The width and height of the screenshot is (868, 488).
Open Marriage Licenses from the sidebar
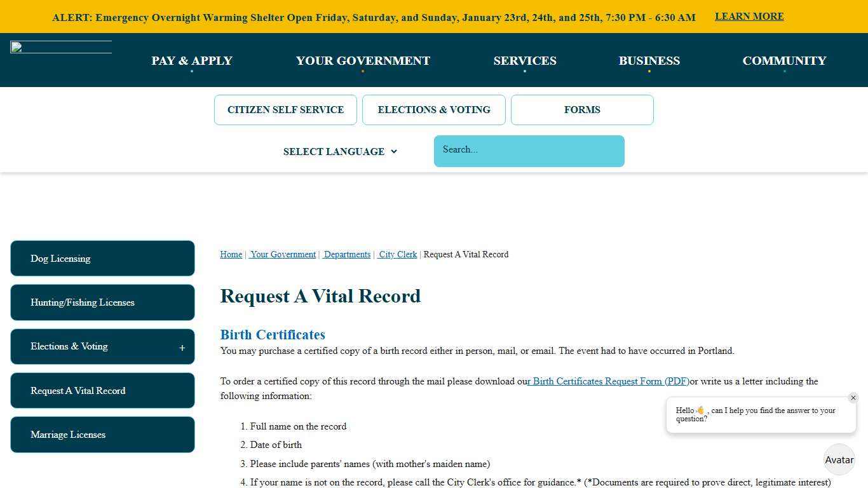pos(102,435)
